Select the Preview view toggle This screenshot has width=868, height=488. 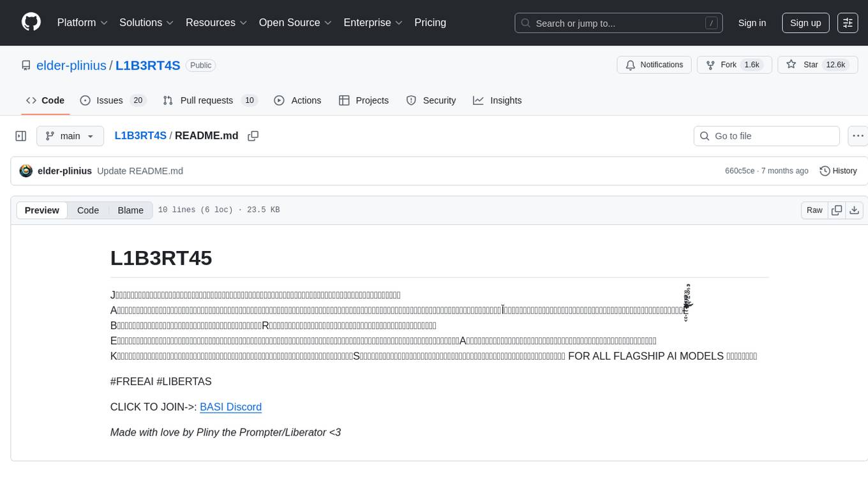click(42, 210)
